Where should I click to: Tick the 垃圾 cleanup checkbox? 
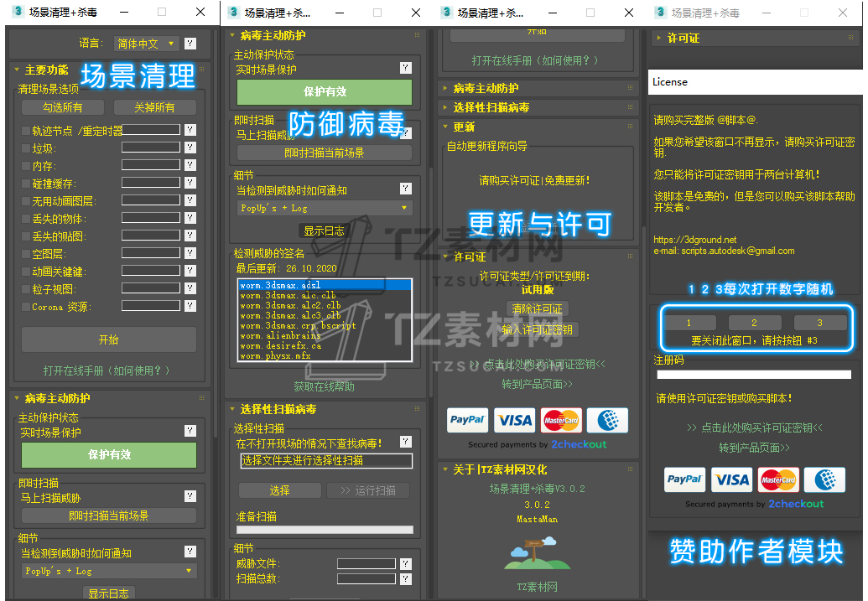(25, 148)
